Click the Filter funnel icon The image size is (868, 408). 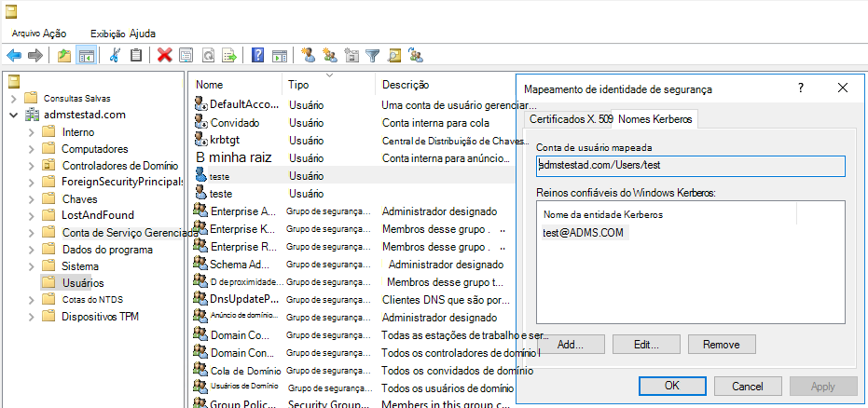[374, 55]
